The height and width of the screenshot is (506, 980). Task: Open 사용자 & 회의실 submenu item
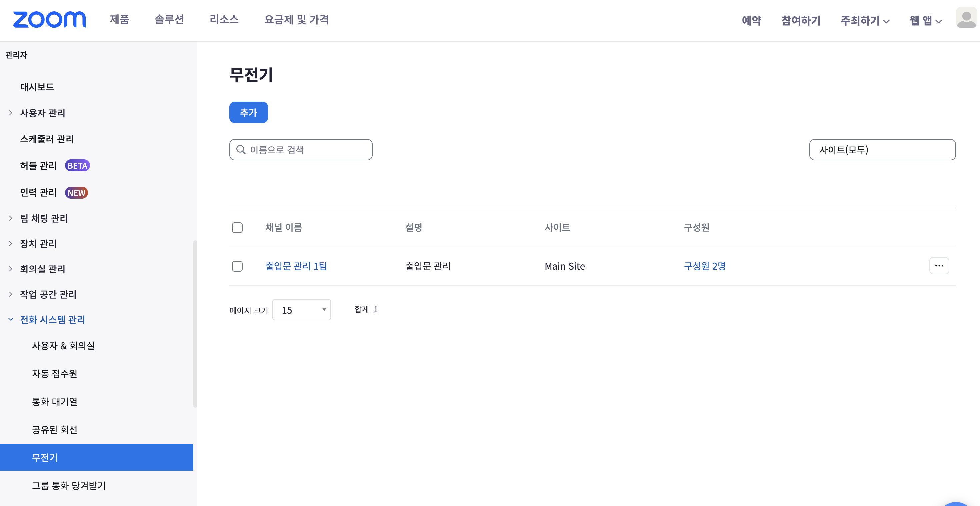coord(63,345)
